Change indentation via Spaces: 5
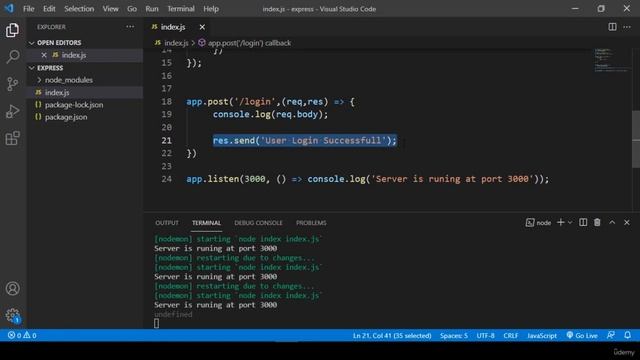The width and height of the screenshot is (640, 360). 453,336
